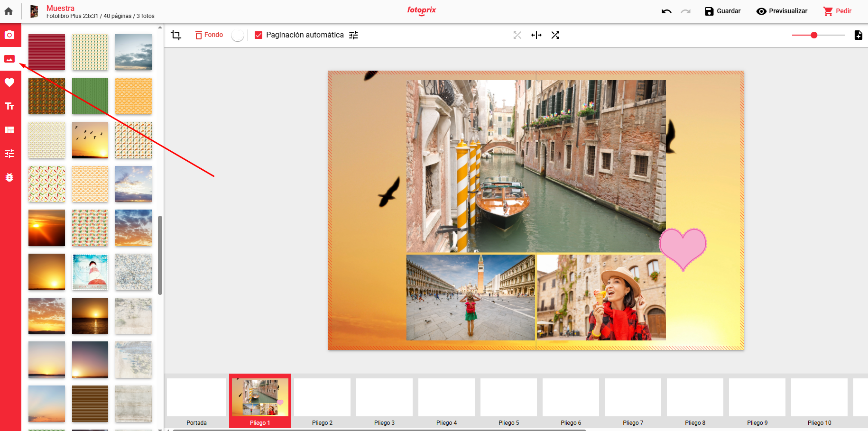Select the Venice canal photo on the page
Viewport: 868px width, 431px height.
(x=536, y=166)
